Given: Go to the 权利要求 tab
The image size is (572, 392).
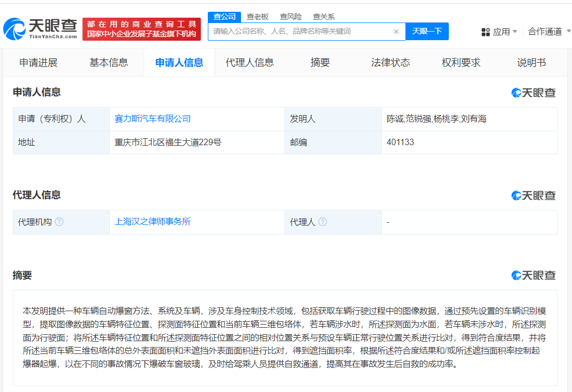Looking at the screenshot, I should click(x=461, y=63).
